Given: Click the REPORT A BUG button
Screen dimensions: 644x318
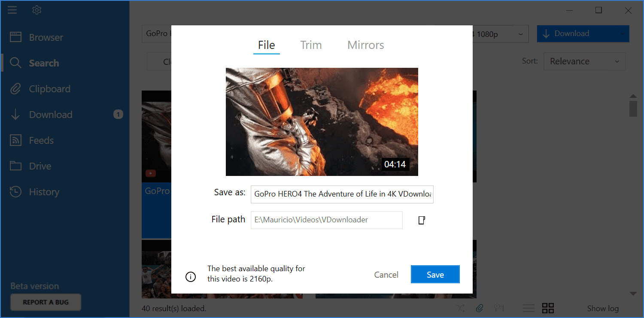Looking at the screenshot, I should click(x=46, y=302).
